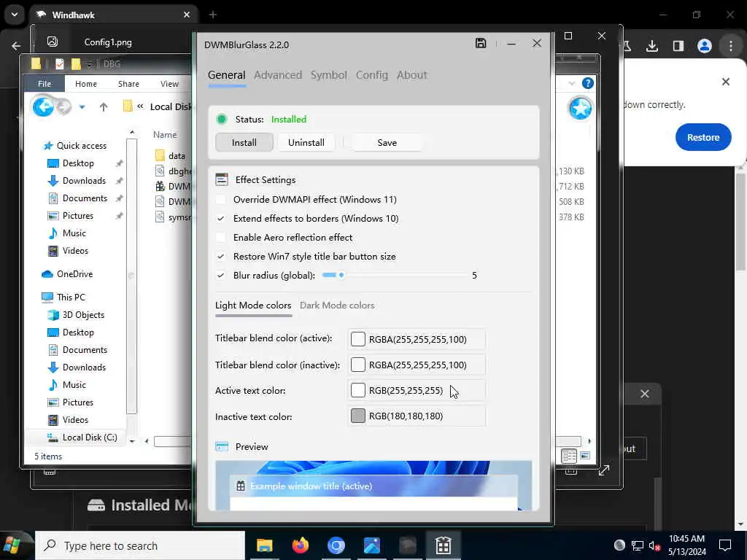Click the Restore button in the browser popup
Screen dimensions: 747x560
coord(703,137)
